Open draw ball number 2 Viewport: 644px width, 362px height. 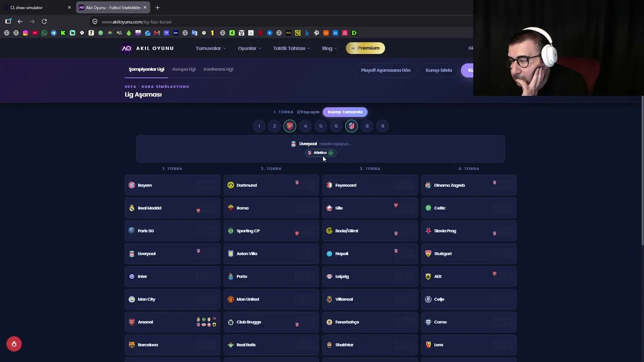274,126
